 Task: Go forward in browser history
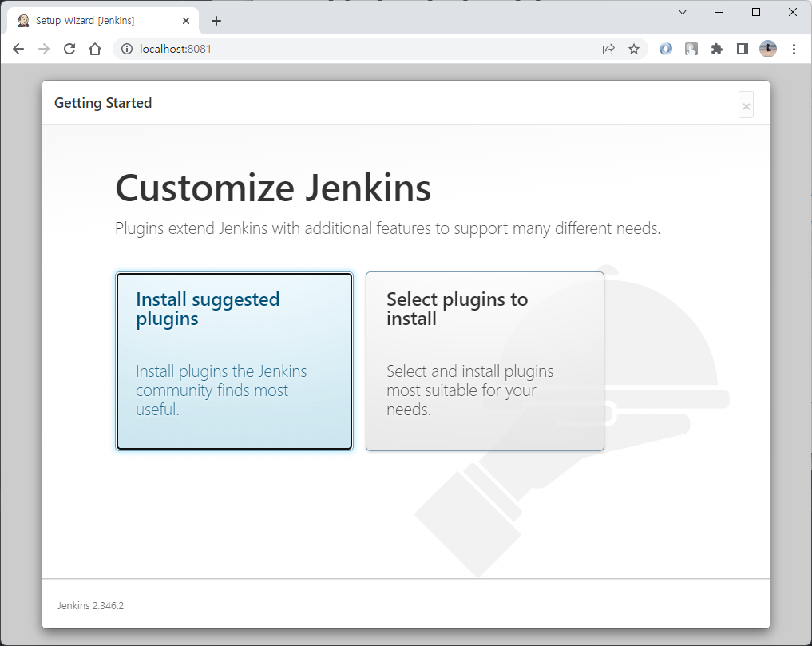[44, 49]
